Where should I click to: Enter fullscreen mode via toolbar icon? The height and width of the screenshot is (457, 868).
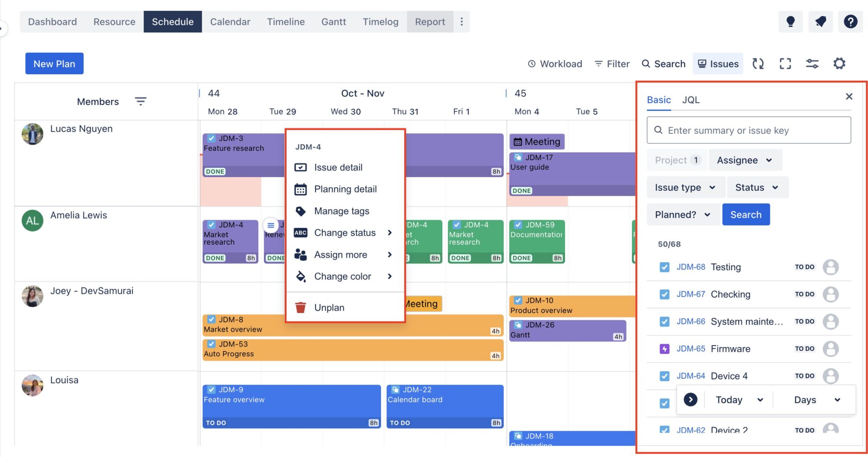pos(785,64)
